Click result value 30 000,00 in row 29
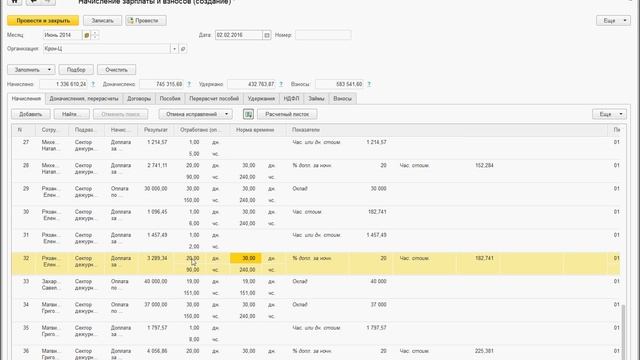Screen dimensions: 640x360 click(x=156, y=189)
